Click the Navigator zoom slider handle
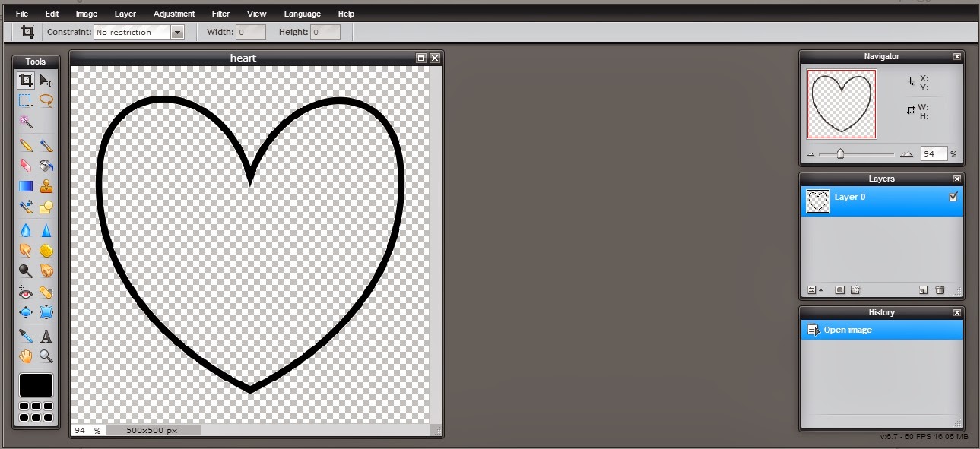Viewport: 980px width, 449px height. point(840,153)
